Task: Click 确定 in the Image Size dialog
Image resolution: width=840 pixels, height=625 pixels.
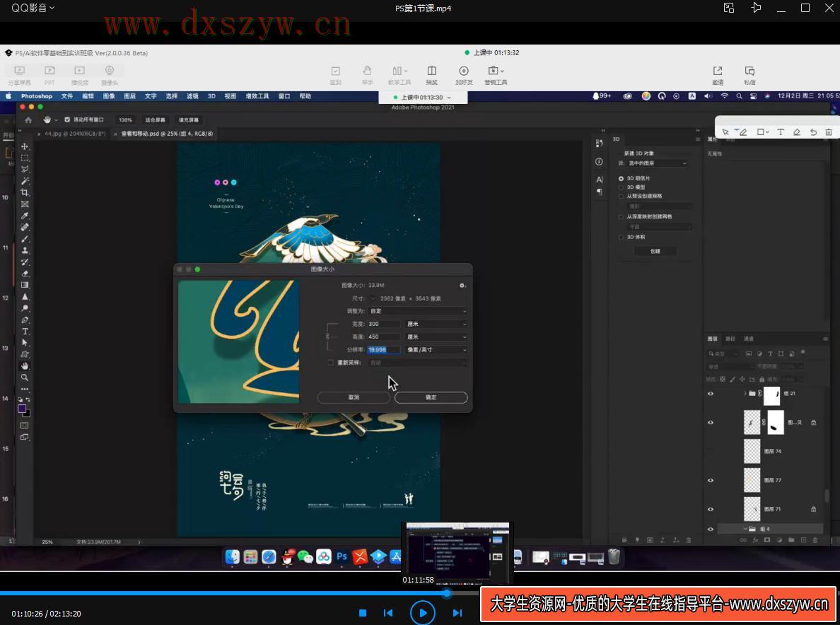Action: point(431,397)
